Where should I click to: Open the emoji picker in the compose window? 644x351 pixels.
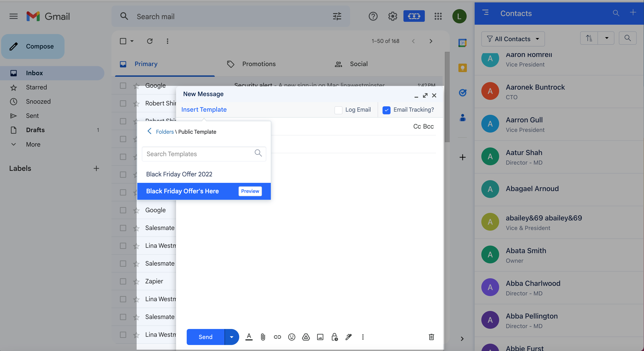pyautogui.click(x=292, y=337)
